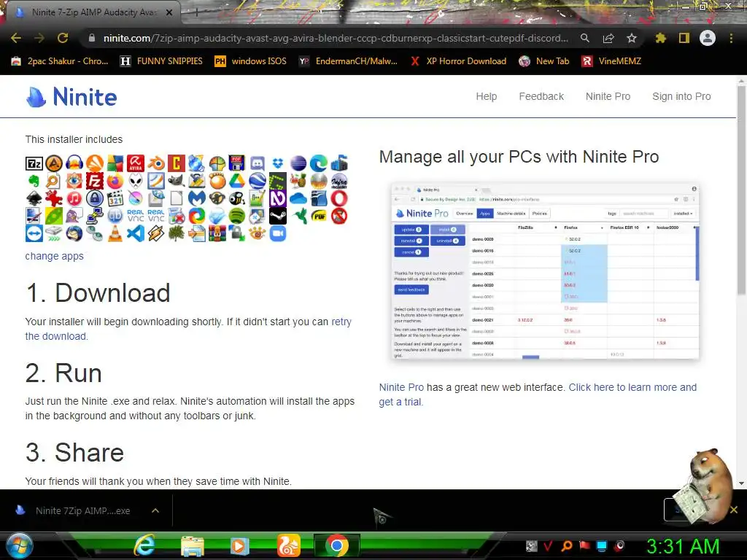747x560 pixels.
Task: Open the FUNNY SNIPPIES bookmark
Action: point(162,61)
